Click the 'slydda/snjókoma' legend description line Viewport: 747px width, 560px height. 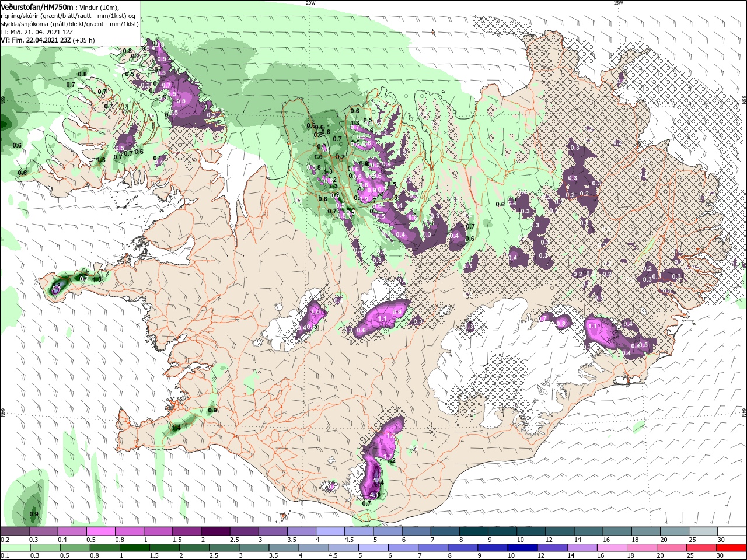tap(69, 24)
